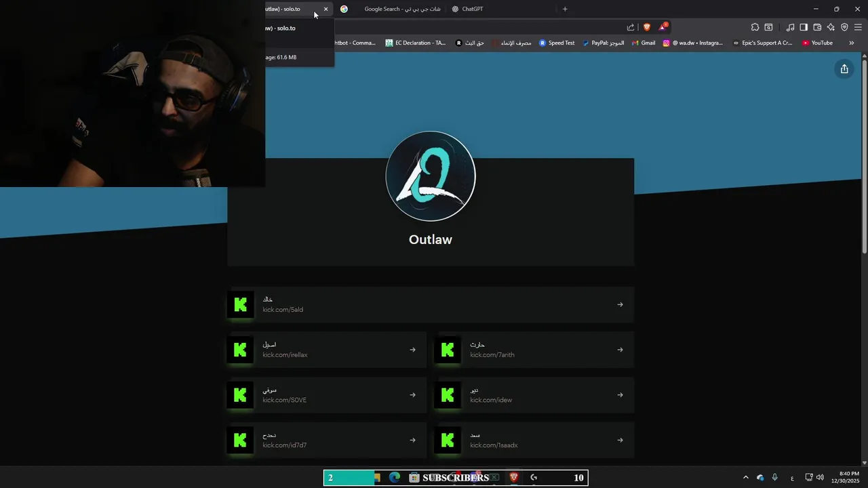Open the browser hamburger main menu
This screenshot has height=488, width=868.
click(858, 27)
